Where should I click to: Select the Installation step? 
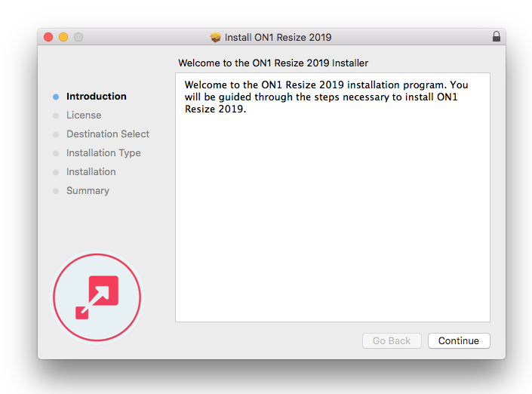click(91, 172)
